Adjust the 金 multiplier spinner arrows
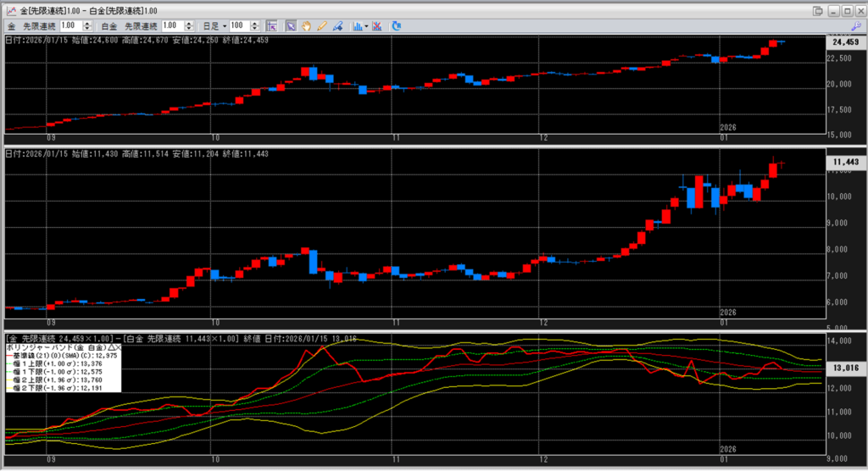The image size is (868, 471). pos(88,26)
